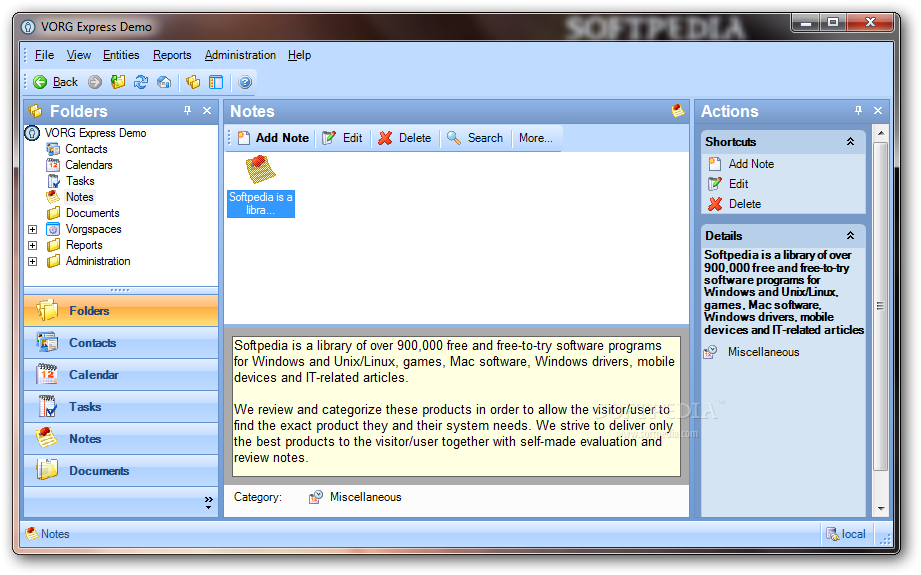
Task: Click Contacts navigation pane button
Action: point(121,343)
